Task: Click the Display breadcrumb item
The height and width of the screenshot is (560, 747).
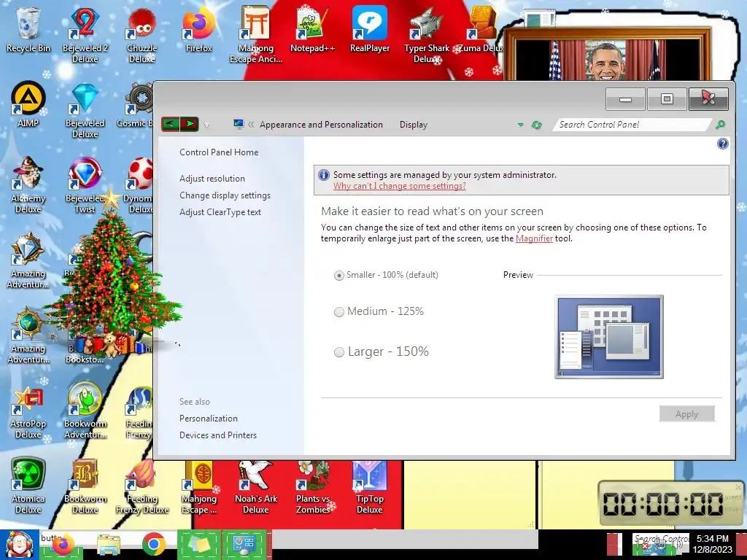Action: (x=414, y=125)
